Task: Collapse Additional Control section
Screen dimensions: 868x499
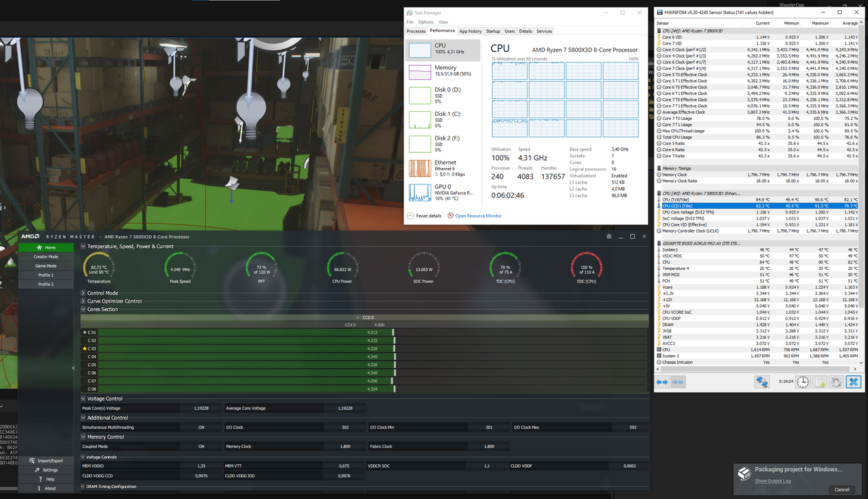Action: coord(83,418)
